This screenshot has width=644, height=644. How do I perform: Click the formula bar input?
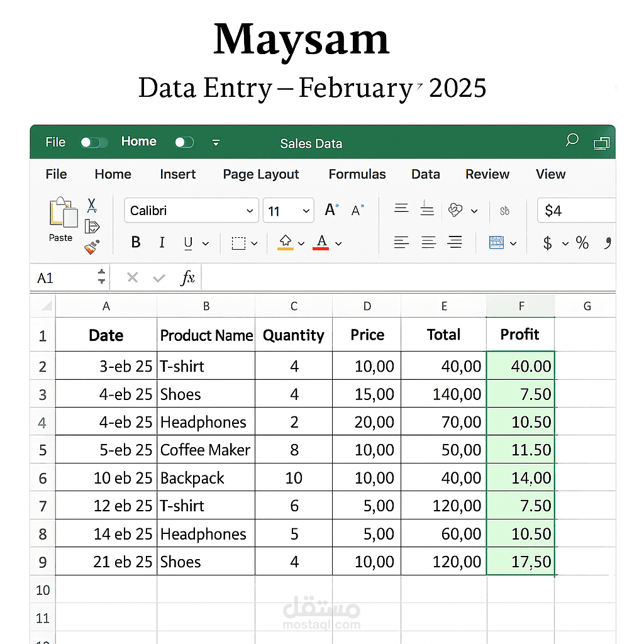coord(408,277)
